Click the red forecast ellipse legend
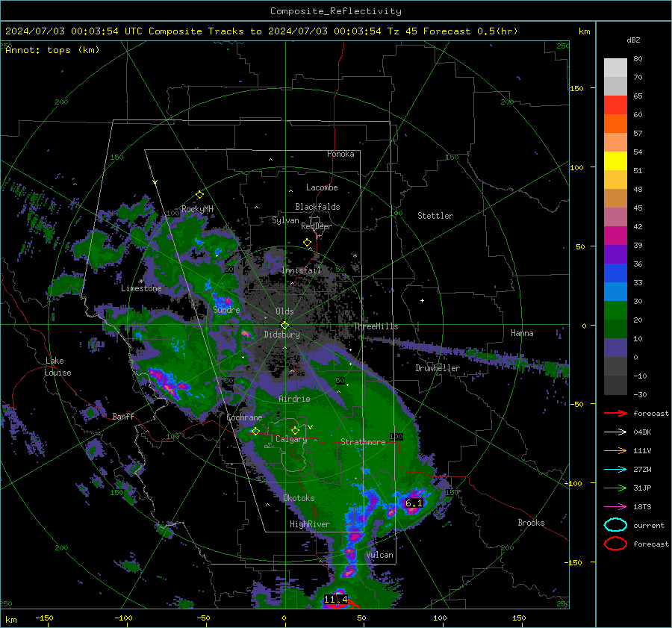This screenshot has height=628, width=672. [615, 544]
